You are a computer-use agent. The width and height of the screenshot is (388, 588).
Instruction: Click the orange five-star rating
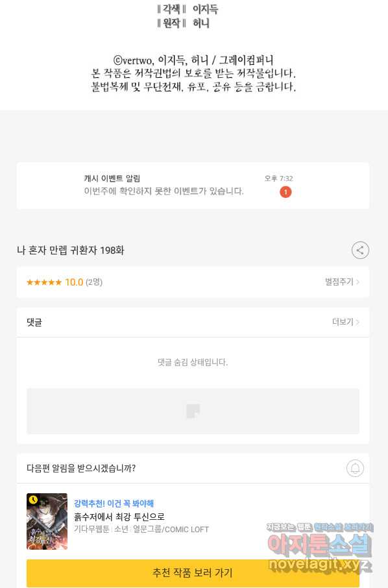click(44, 282)
